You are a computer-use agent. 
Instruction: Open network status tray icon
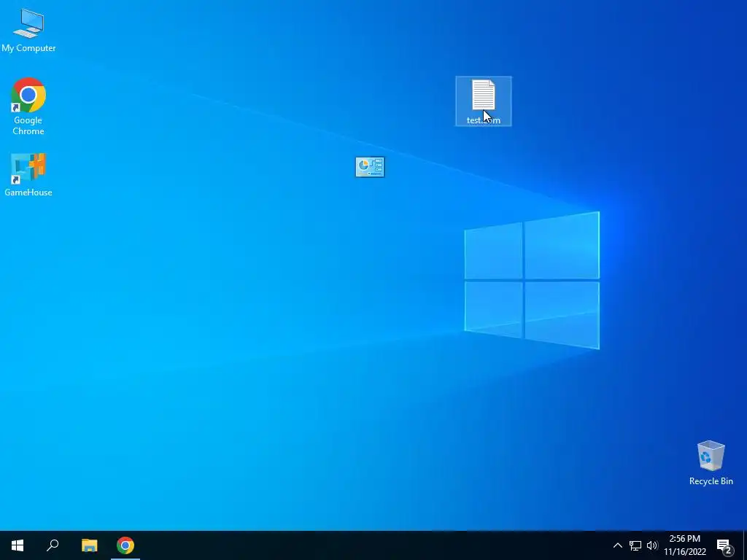pyautogui.click(x=635, y=545)
